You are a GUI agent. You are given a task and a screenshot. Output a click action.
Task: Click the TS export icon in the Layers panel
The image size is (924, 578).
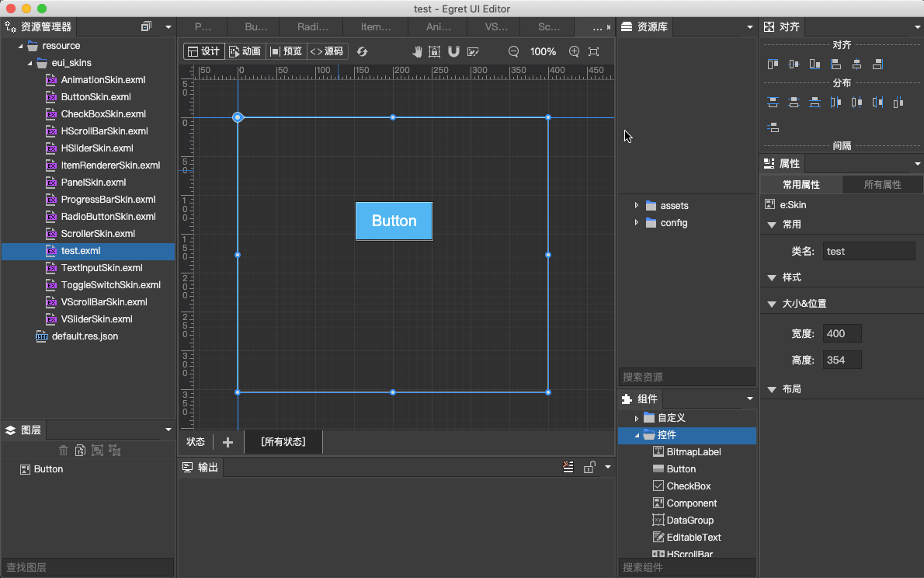pyautogui.click(x=80, y=451)
